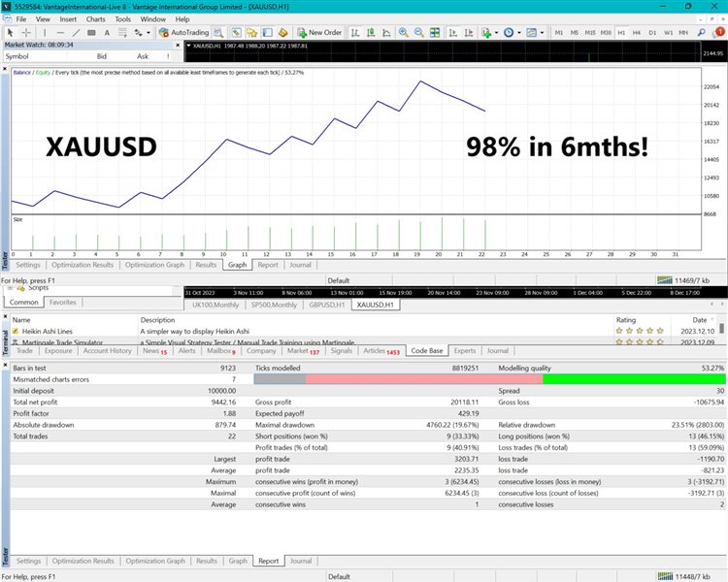Switch Navigator to Favorites tab
This screenshot has width=728, height=582.
pos(63,302)
